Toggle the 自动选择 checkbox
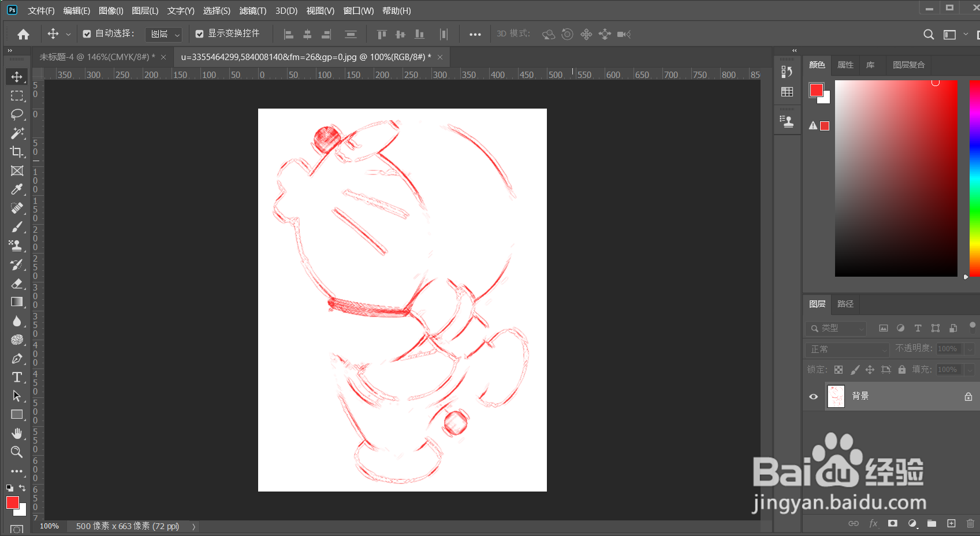The image size is (980, 536). click(x=87, y=34)
